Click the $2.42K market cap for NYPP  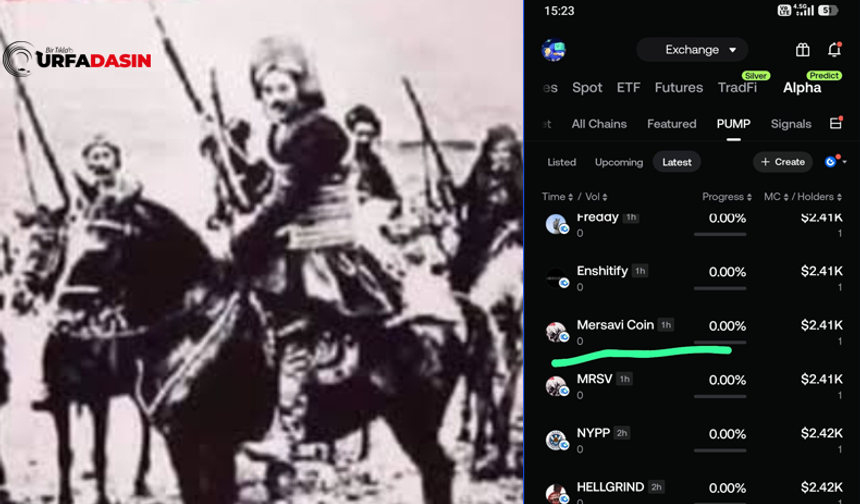coord(822,433)
